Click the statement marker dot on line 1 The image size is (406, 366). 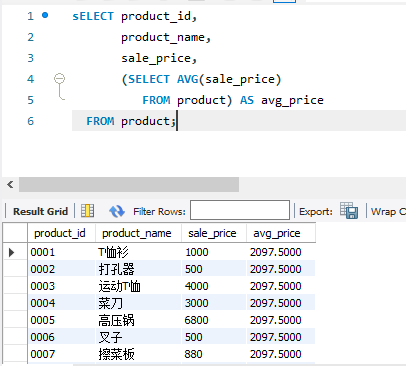pos(45,15)
